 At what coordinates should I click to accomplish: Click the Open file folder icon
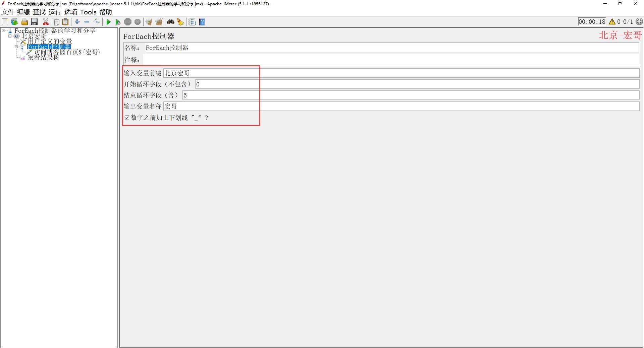(24, 22)
